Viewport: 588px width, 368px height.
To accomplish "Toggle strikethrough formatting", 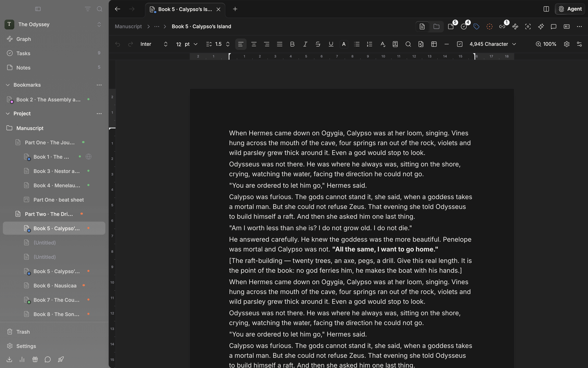I will [x=318, y=44].
